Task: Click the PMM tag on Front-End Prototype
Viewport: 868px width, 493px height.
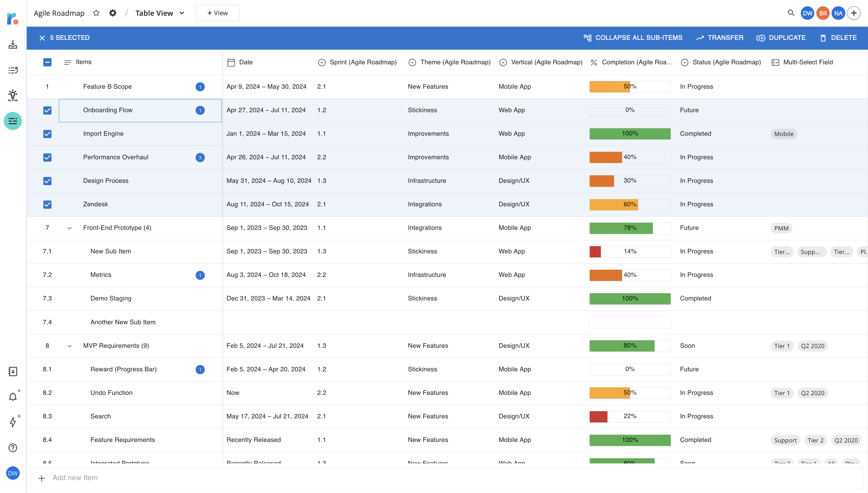Action: coord(781,228)
